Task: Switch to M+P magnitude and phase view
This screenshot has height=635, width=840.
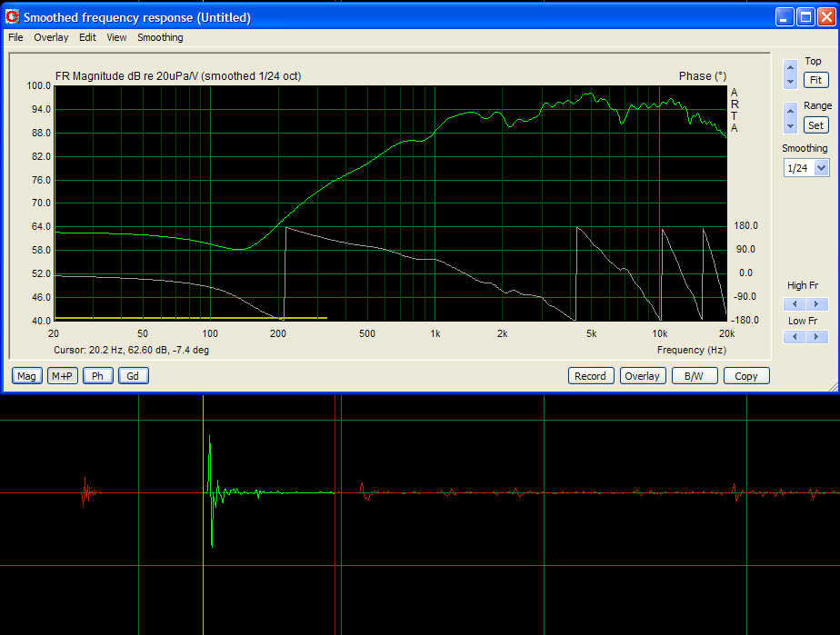Action: [63, 376]
